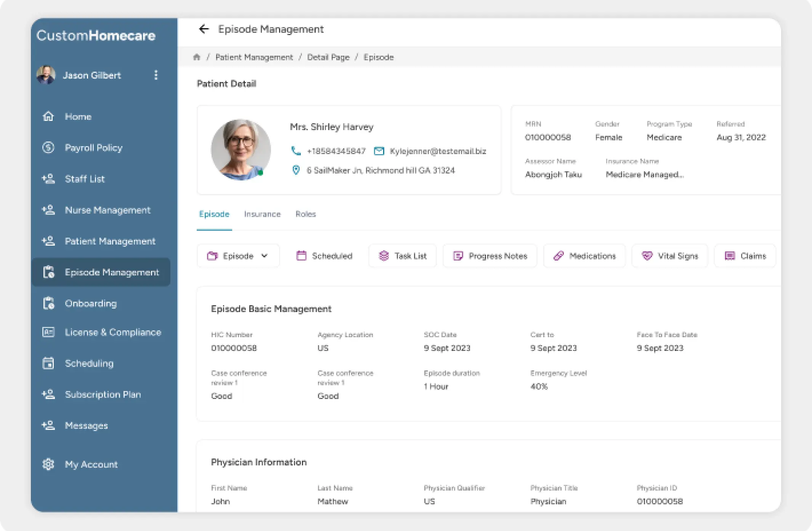This screenshot has height=531, width=812.
Task: Click the Scheduled calendar icon
Action: pos(301,256)
